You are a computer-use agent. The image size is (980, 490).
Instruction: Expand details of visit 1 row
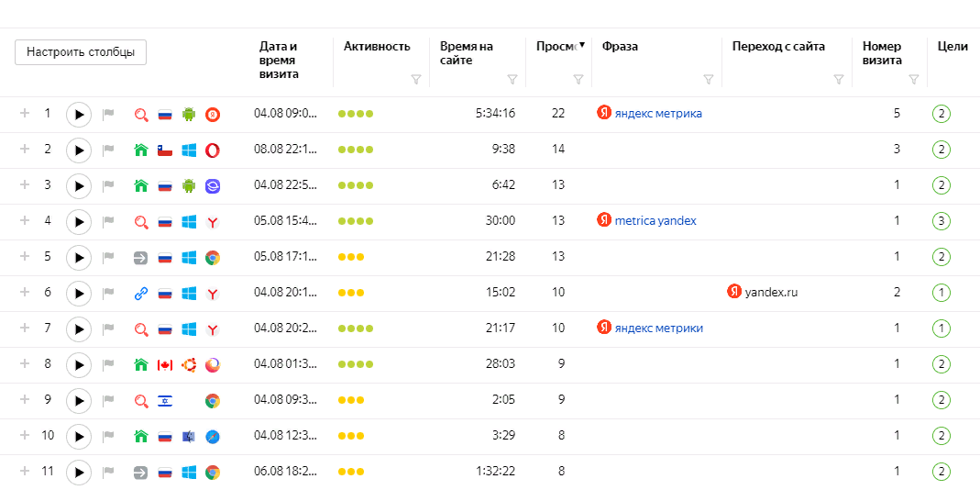25,114
